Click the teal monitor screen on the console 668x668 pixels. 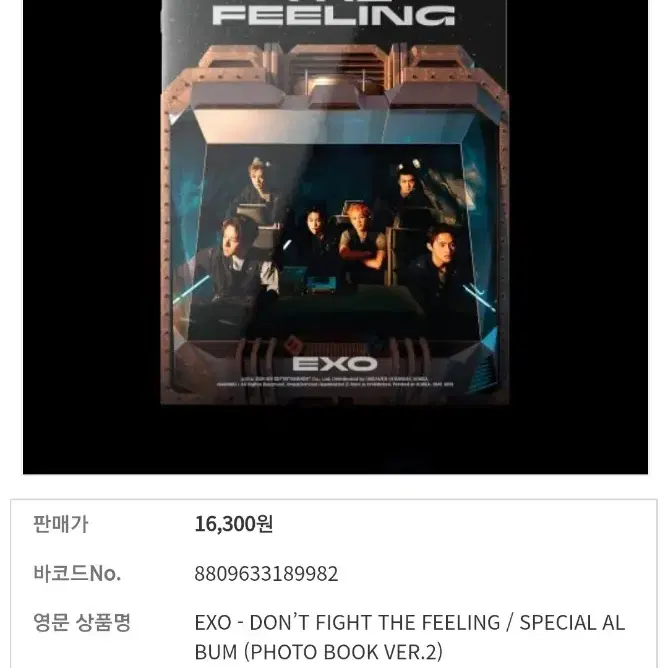(x=322, y=282)
